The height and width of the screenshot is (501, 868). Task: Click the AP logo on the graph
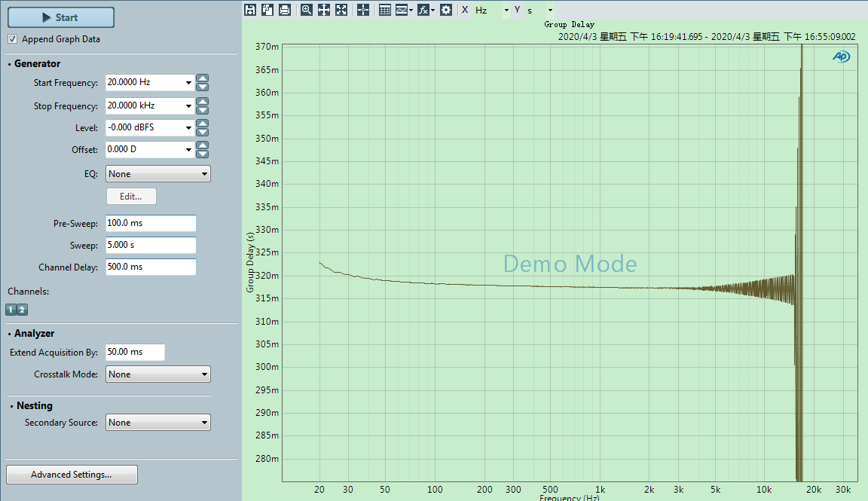(842, 57)
